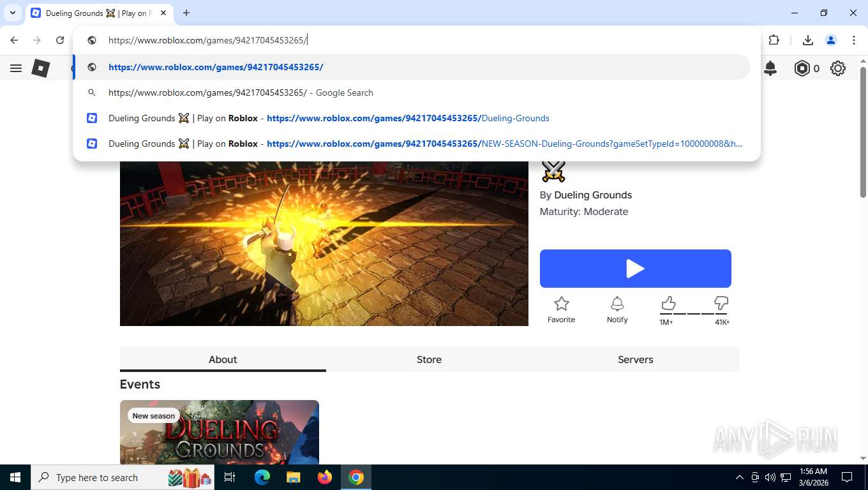Click the like/dislike ratio bar
868x490 pixels.
click(694, 313)
